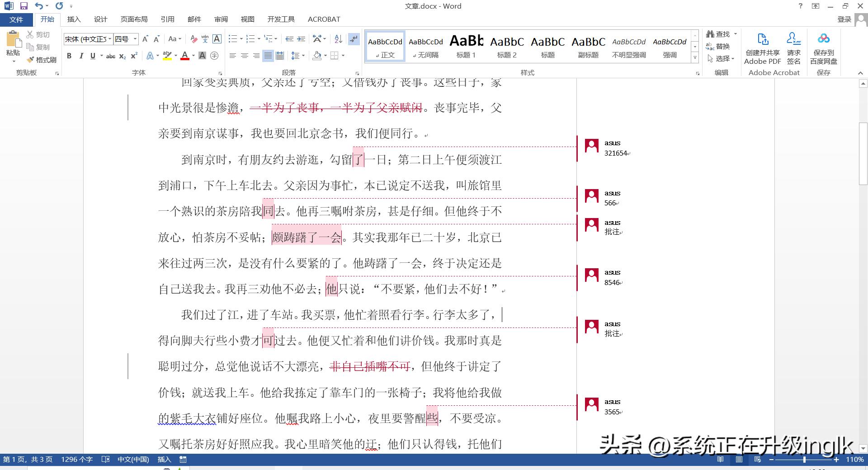
Task: Toggle show/hide paragraph marks button
Action: [354, 39]
